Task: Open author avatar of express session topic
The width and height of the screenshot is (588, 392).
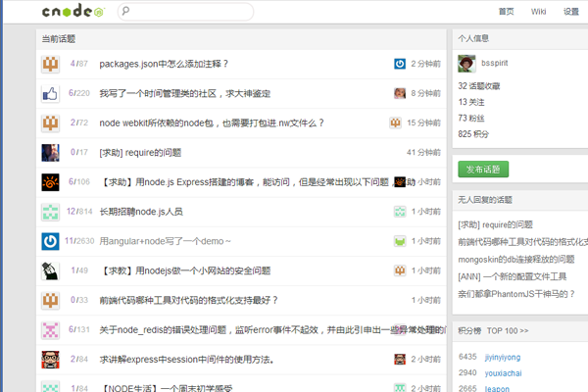Action: (x=50, y=360)
